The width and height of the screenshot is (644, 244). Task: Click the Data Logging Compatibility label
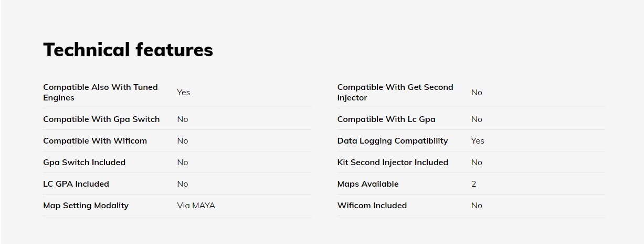(393, 141)
